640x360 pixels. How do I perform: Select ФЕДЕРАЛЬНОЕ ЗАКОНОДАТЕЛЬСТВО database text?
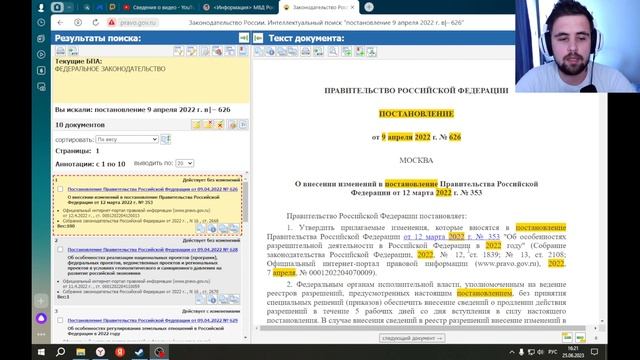pos(110,69)
